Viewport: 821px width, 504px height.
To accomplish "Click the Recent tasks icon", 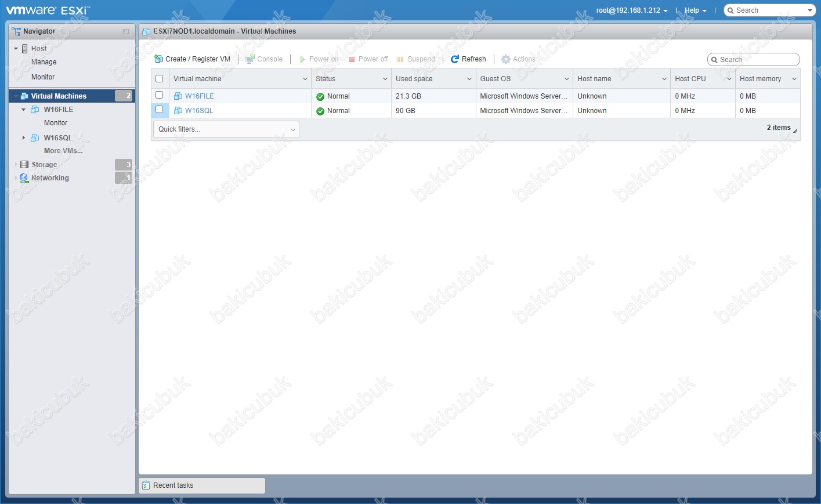I will tap(146, 485).
